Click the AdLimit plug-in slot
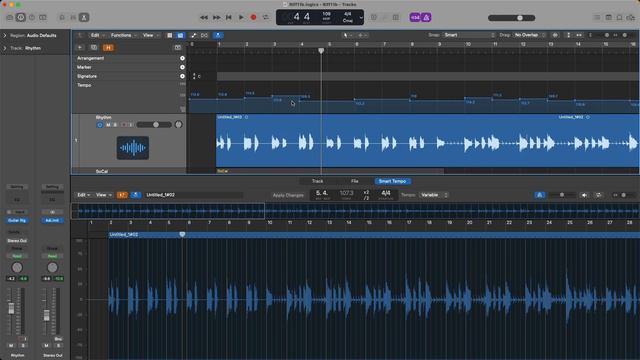This screenshot has width=640, height=360. [52, 220]
